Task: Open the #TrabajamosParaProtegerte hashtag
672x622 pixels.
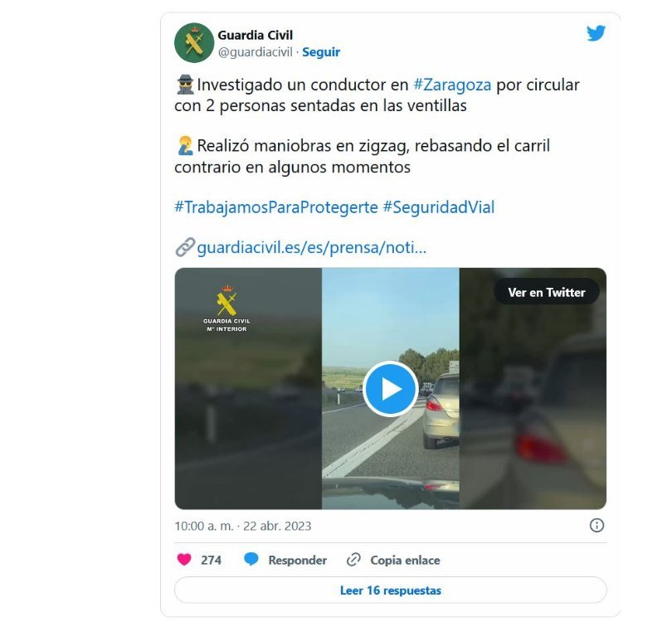Action: tap(276, 207)
